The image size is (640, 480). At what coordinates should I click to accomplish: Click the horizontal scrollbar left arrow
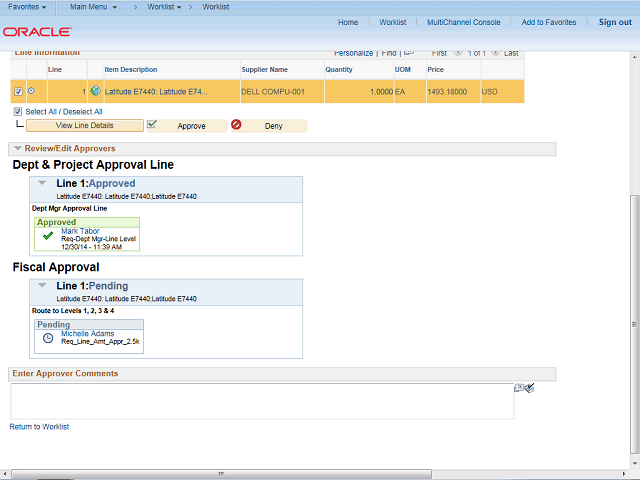click(4, 474)
